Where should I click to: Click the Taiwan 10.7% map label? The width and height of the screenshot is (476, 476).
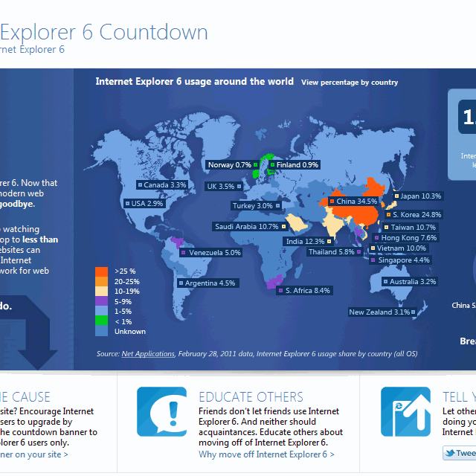coord(410,227)
